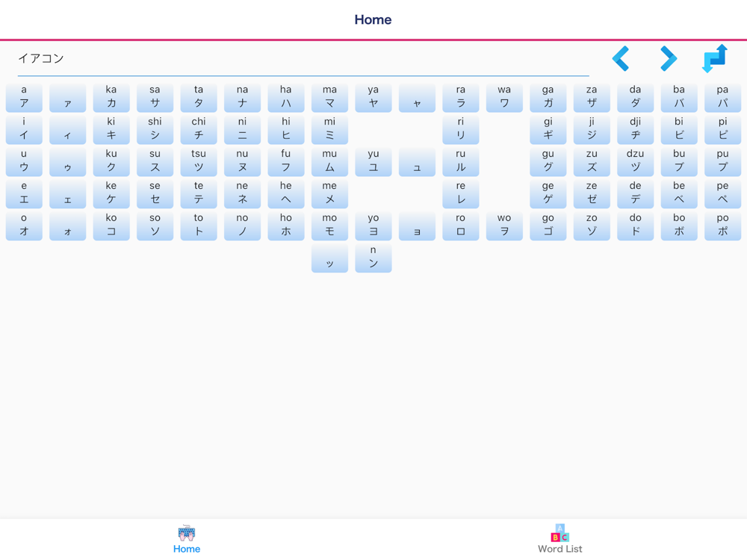Tap the 'ka カ' key
Screen dimensions: 747x560
(111, 98)
